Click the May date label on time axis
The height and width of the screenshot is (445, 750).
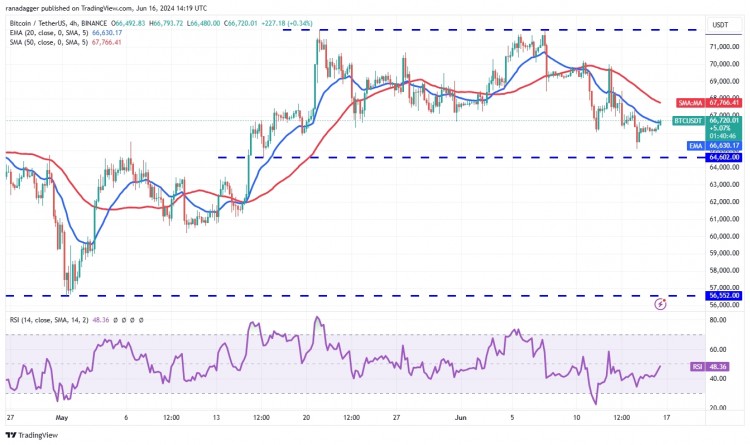[62, 418]
